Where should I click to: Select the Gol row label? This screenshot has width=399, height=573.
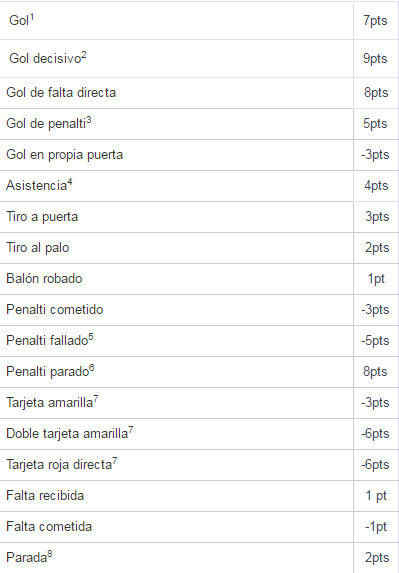19,20
